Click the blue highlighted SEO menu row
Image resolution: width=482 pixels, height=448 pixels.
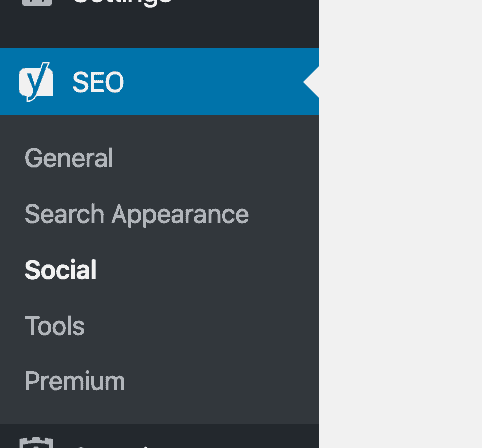click(159, 82)
